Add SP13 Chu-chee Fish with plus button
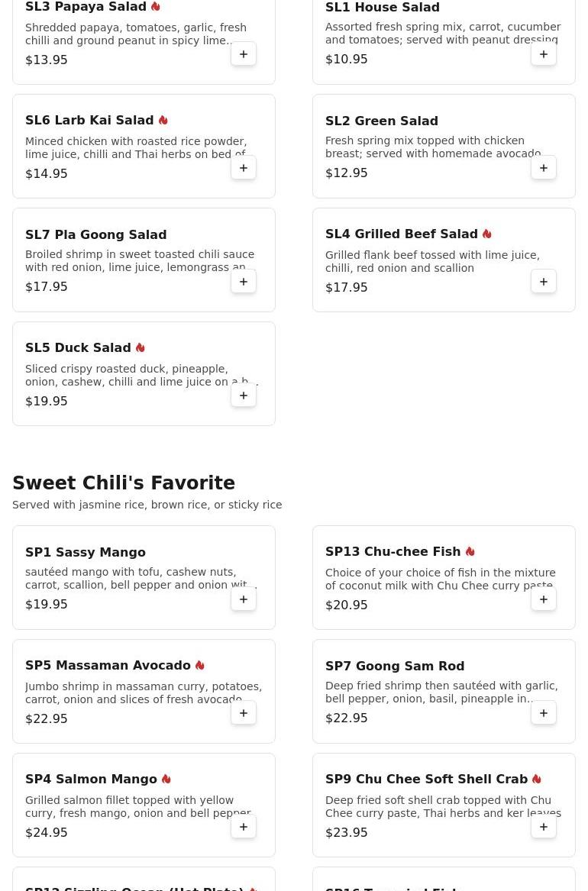The width and height of the screenshot is (588, 891). coord(543,599)
